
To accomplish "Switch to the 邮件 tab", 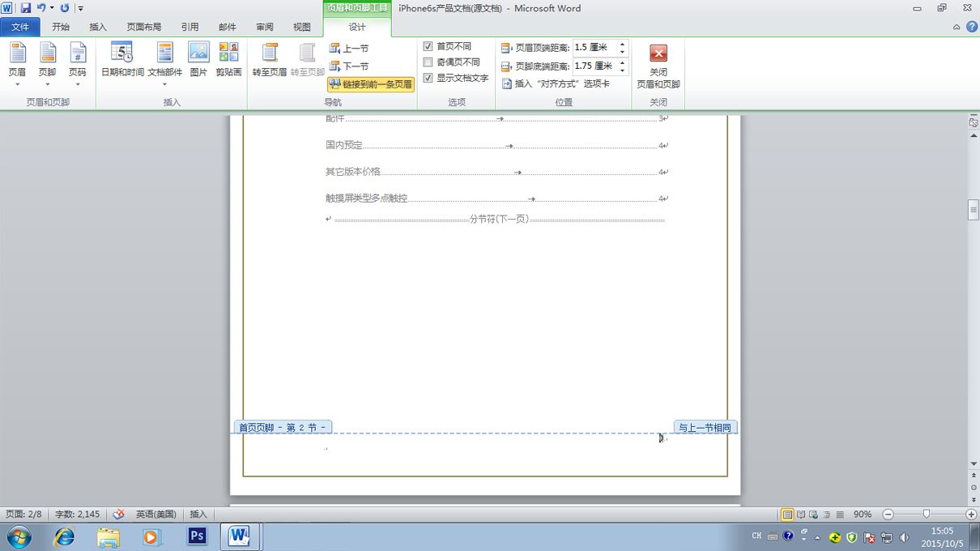I will point(228,27).
